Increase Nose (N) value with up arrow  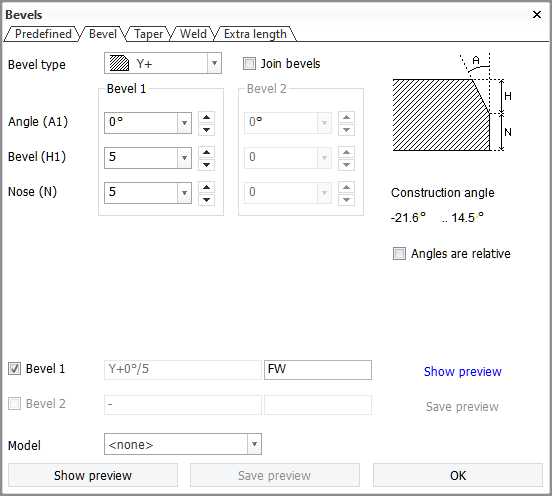point(206,187)
